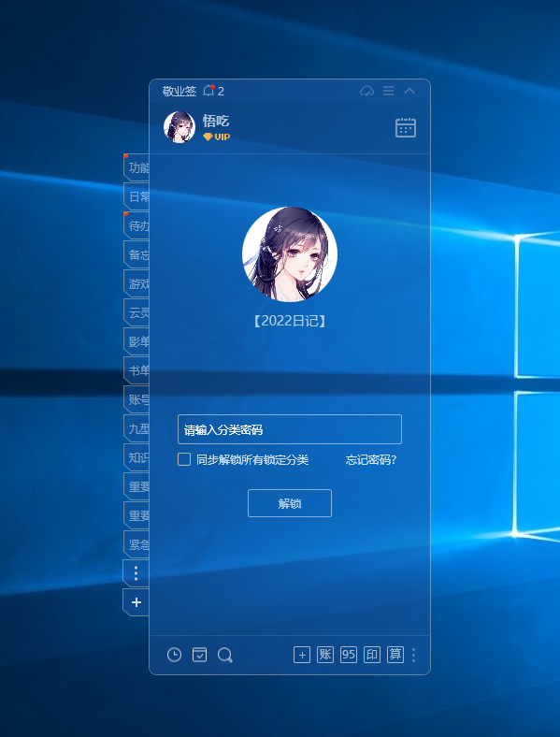Open the completed tasks checklist icon
Image resolution: width=560 pixels, height=737 pixels.
point(200,655)
